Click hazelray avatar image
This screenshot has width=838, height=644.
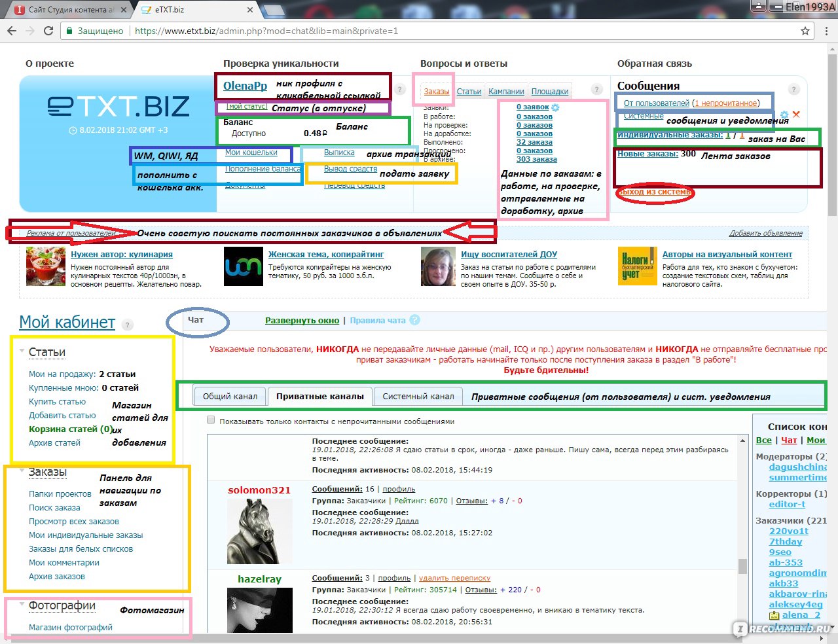click(259, 610)
